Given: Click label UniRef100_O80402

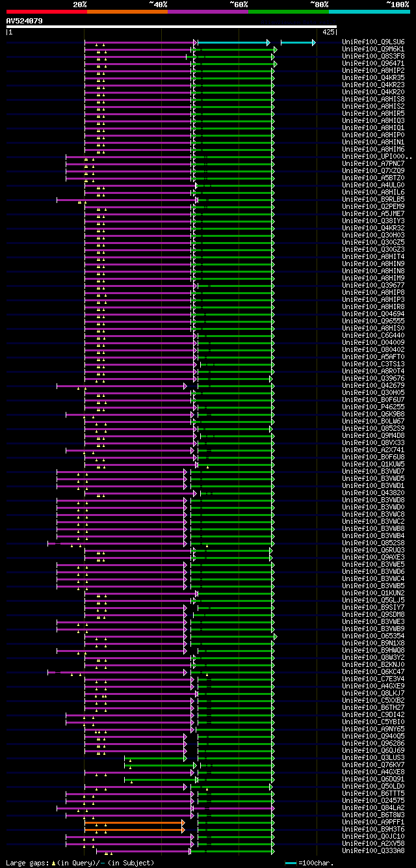Looking at the screenshot, I should pos(373,350).
